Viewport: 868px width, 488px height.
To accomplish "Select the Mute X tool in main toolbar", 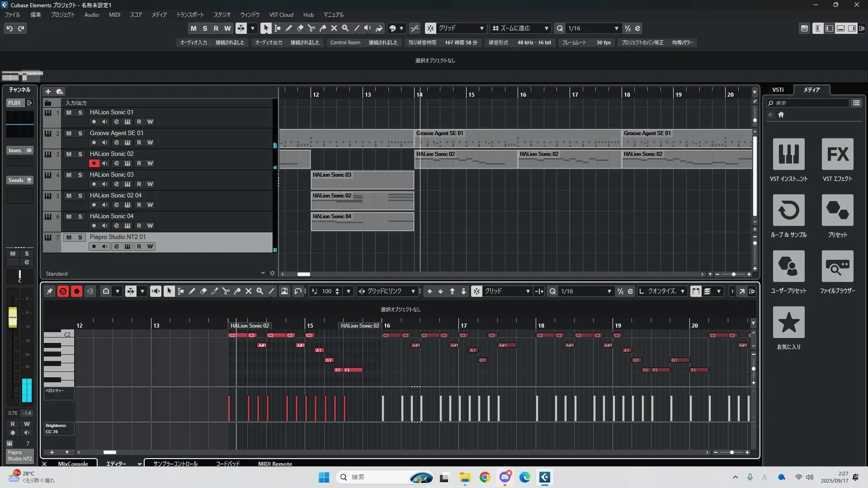I will pos(334,28).
